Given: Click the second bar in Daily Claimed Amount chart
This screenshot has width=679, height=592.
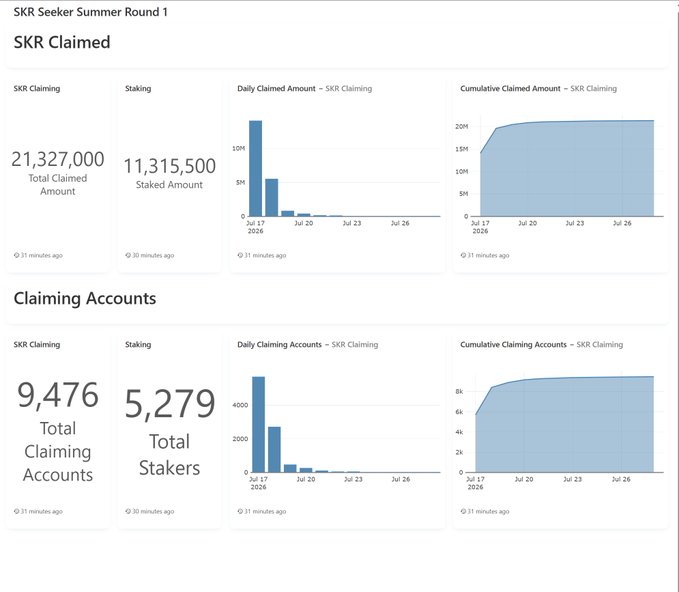Looking at the screenshot, I should (x=272, y=197).
